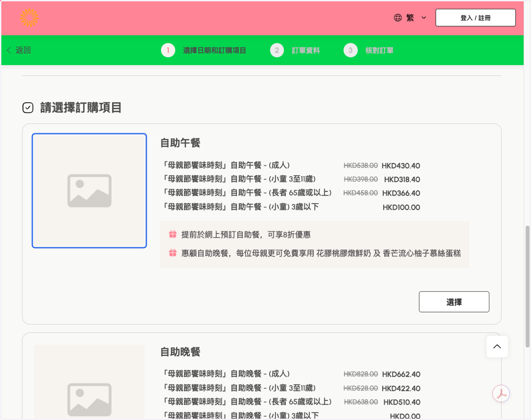Click the globe language icon
The height and width of the screenshot is (420, 531).
pos(398,18)
